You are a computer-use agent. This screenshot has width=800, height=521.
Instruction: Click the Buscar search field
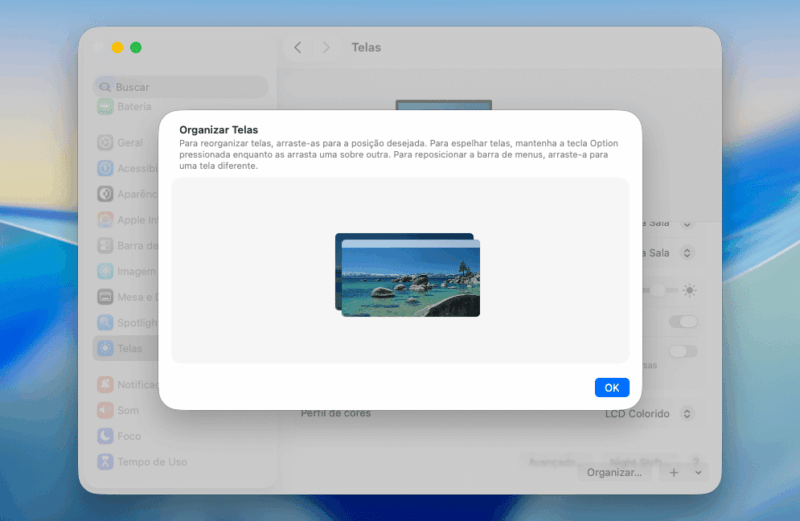point(181,87)
